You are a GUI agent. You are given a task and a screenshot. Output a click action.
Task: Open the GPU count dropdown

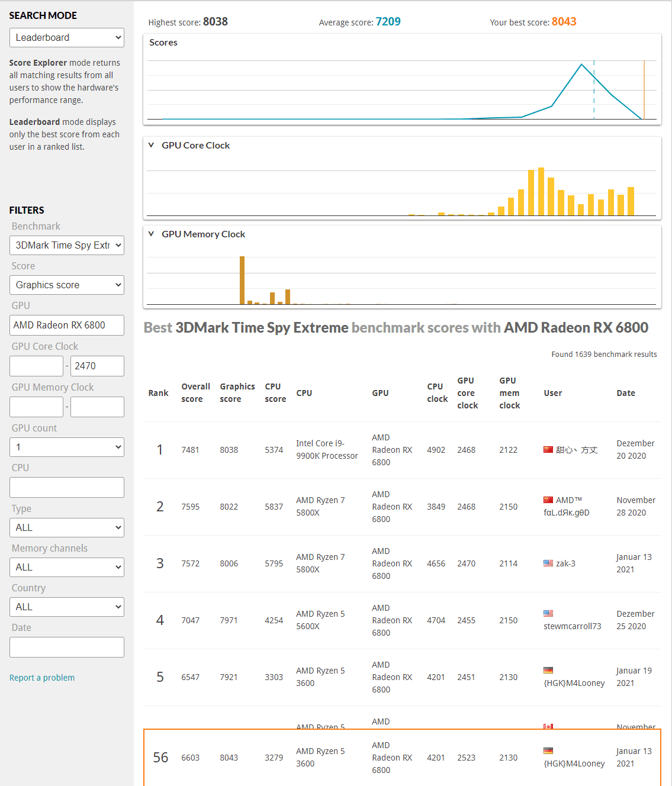point(67,447)
